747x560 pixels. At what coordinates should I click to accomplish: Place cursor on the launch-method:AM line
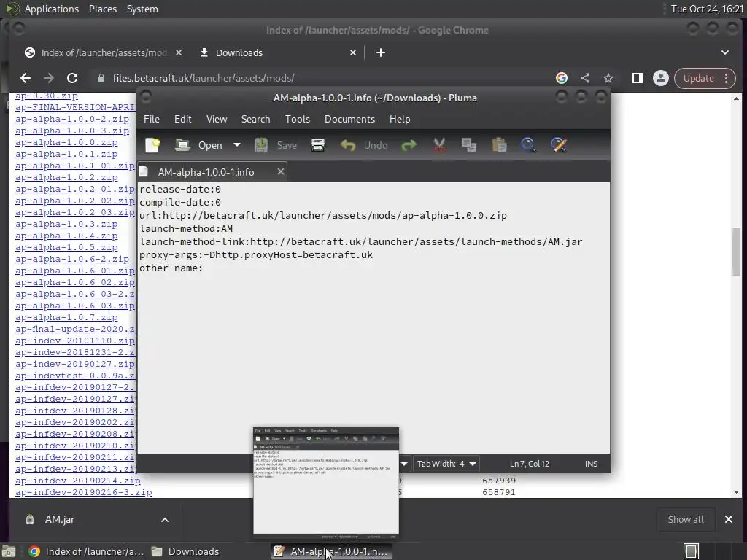click(186, 228)
